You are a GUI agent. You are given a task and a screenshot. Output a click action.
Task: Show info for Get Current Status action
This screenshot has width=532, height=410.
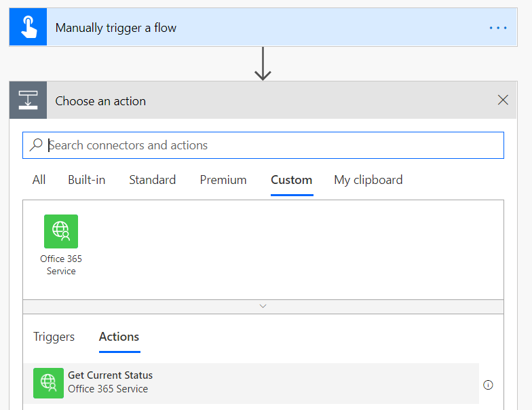coord(488,385)
